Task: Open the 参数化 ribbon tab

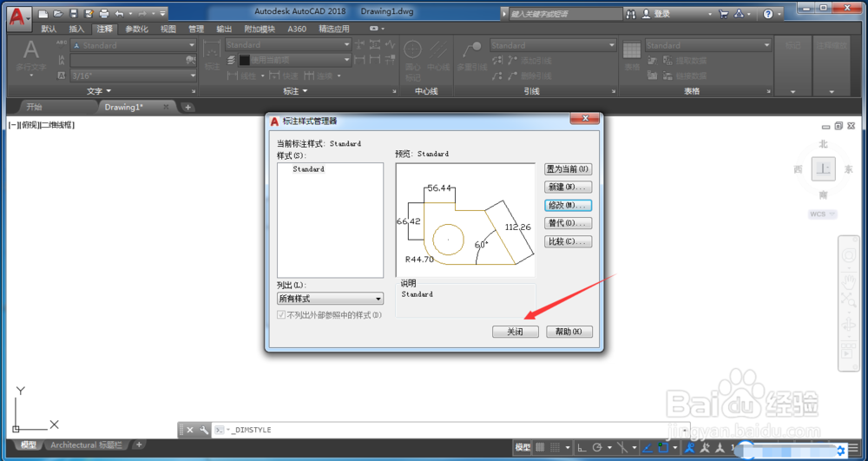Action: [137, 29]
